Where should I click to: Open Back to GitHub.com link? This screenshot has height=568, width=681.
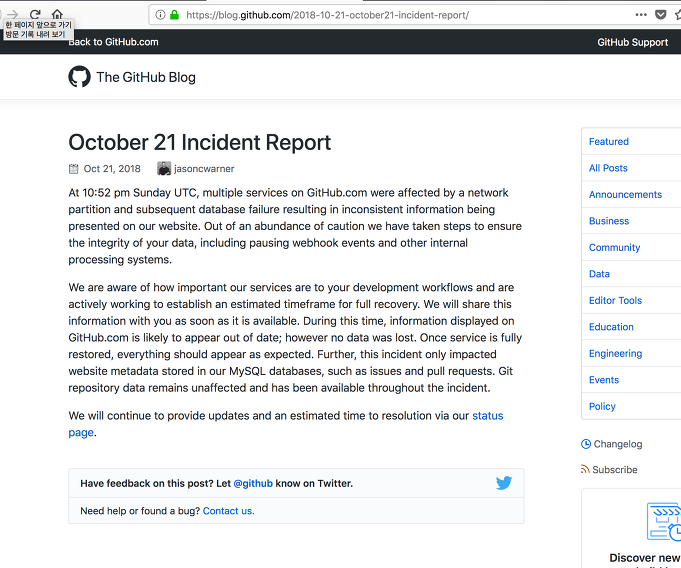tap(113, 42)
